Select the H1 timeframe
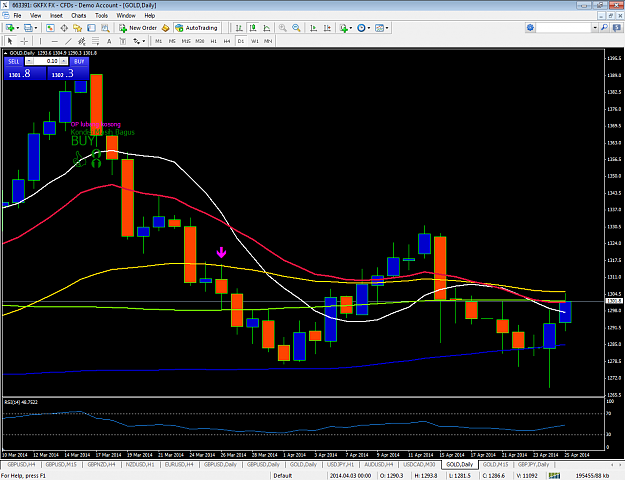Viewport: 625px width, 480px height. coord(214,41)
